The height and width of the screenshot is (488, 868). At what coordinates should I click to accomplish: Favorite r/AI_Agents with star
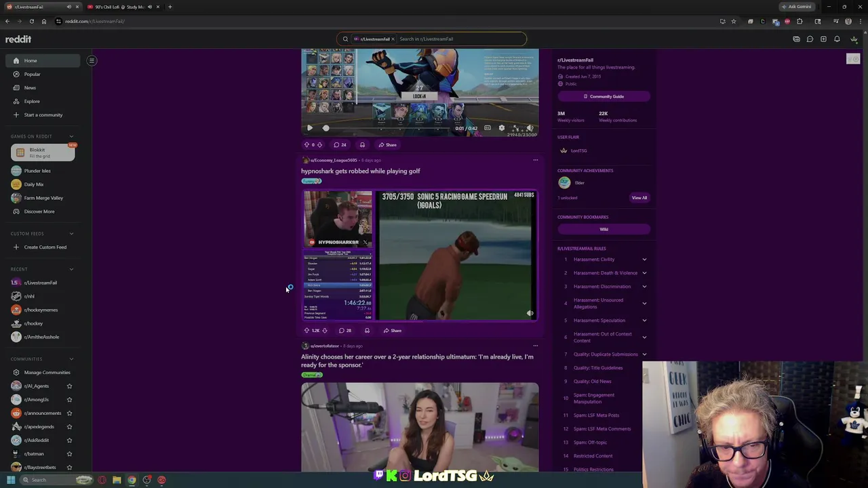point(69,386)
